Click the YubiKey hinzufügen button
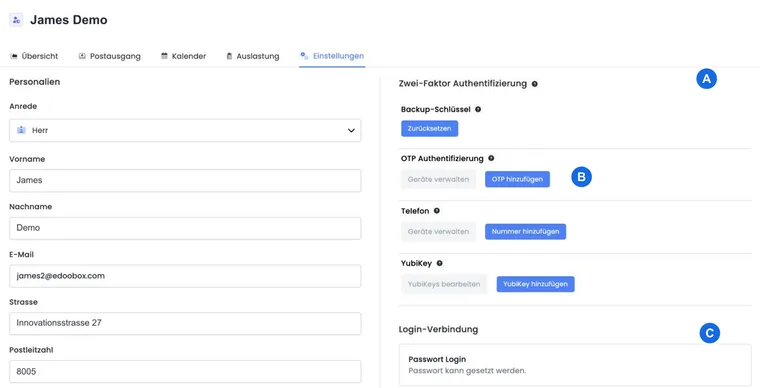760x388 pixels. click(535, 284)
